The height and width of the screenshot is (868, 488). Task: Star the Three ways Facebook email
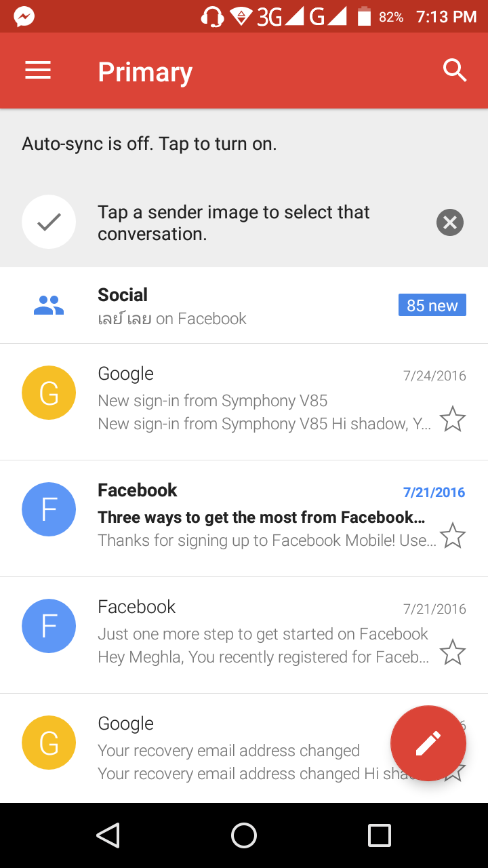click(x=453, y=536)
